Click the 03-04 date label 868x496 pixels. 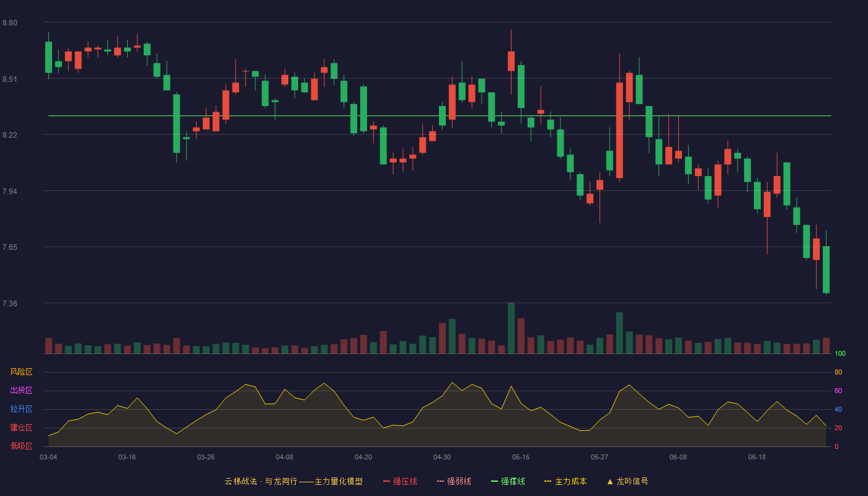click(48, 457)
